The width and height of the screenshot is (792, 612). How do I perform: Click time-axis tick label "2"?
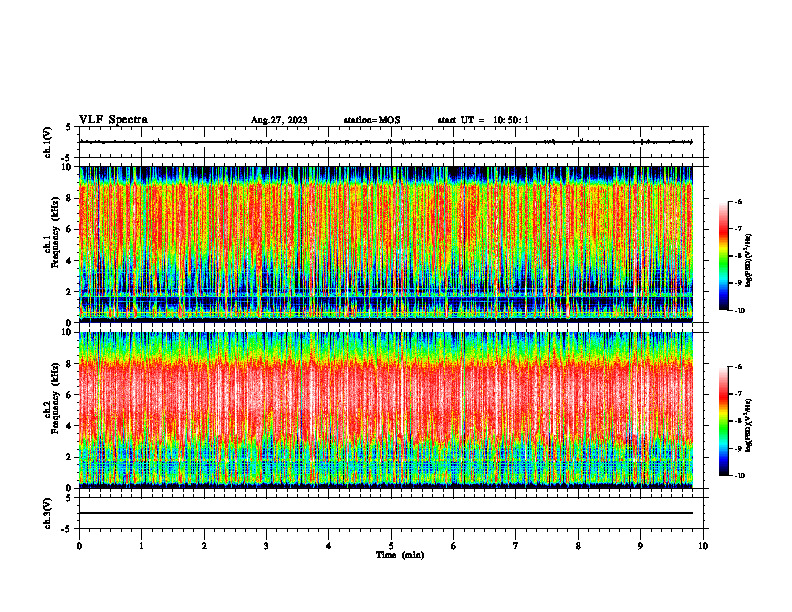click(x=204, y=546)
